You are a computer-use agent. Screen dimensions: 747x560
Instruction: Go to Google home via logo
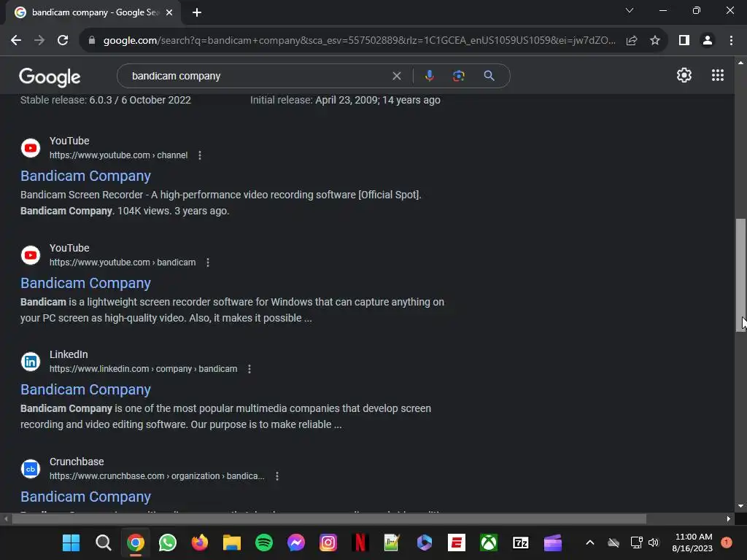coord(50,77)
